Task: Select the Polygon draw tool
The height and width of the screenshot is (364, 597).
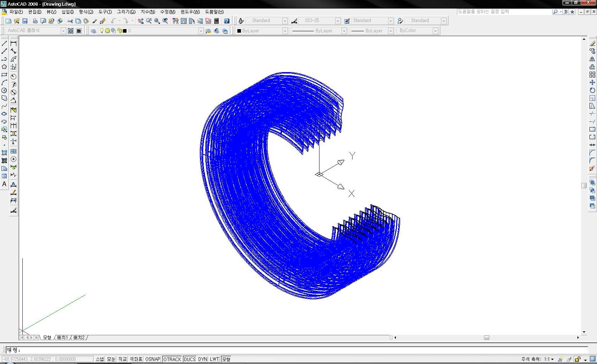Action: [x=4, y=67]
